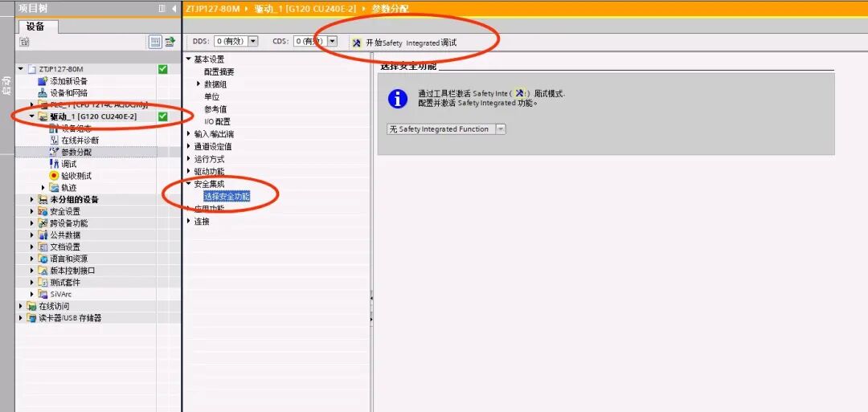This screenshot has width=868, height=412.
Task: Click the green-arrow project tree toolbar icon
Action: pyautogui.click(x=170, y=42)
